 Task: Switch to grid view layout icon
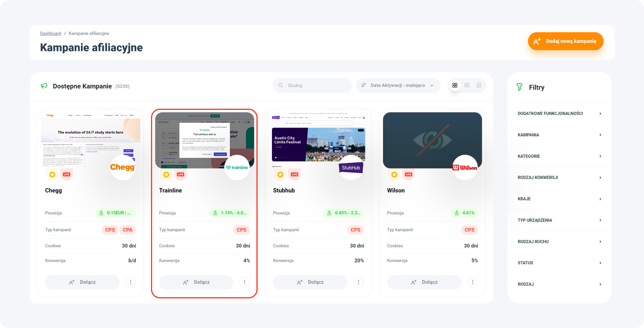(x=454, y=85)
